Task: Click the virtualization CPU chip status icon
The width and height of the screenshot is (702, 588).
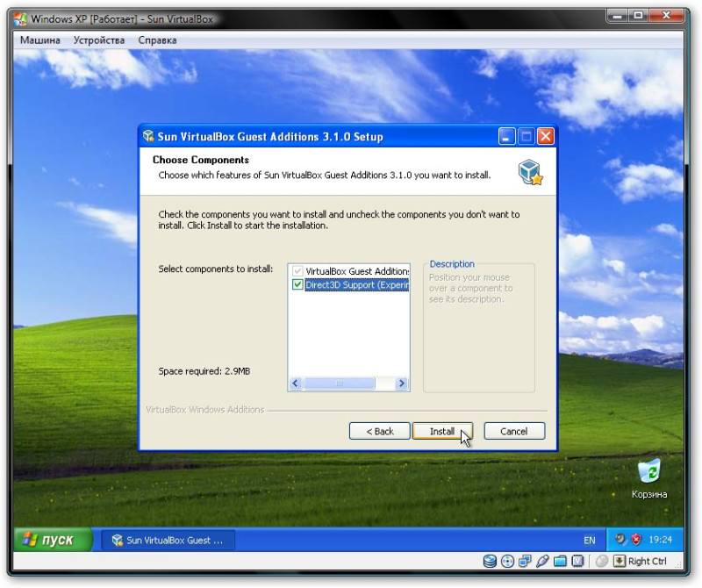Action: (x=577, y=561)
